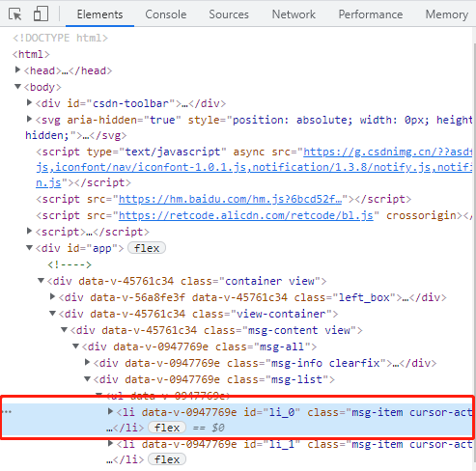Image resolution: width=476 pixels, height=471 pixels.
Task: Click the n.js link ending
Action: tap(48, 182)
